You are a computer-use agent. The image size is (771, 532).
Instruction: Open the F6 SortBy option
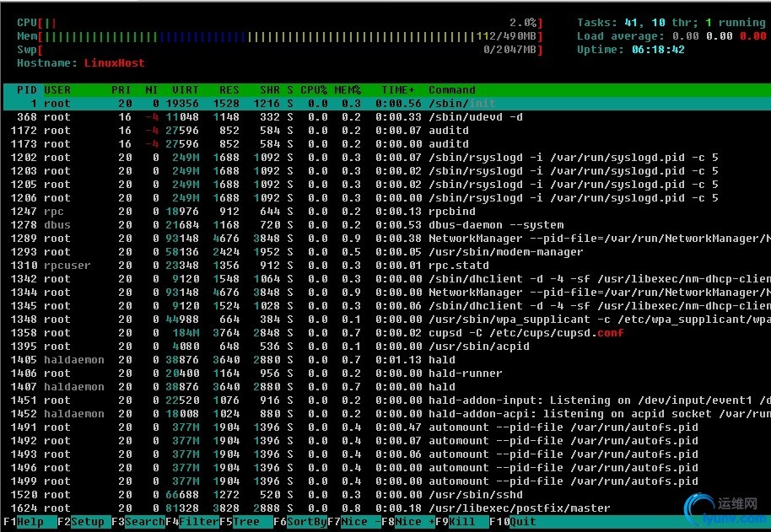tap(300, 522)
